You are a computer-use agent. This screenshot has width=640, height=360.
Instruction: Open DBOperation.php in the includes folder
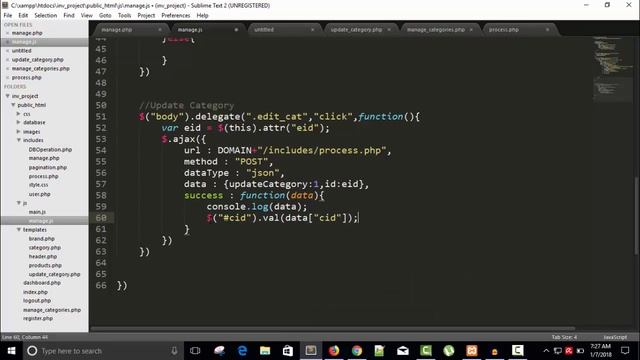[x=50, y=149]
